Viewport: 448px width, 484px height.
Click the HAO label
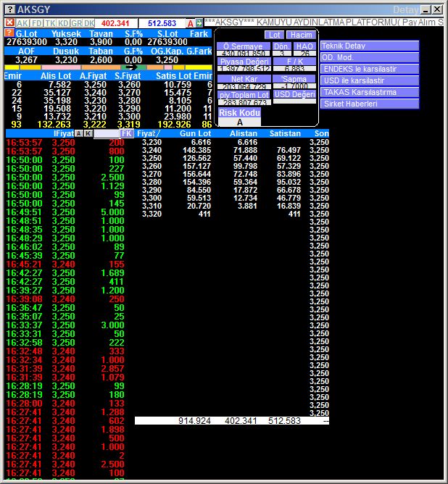coord(304,46)
